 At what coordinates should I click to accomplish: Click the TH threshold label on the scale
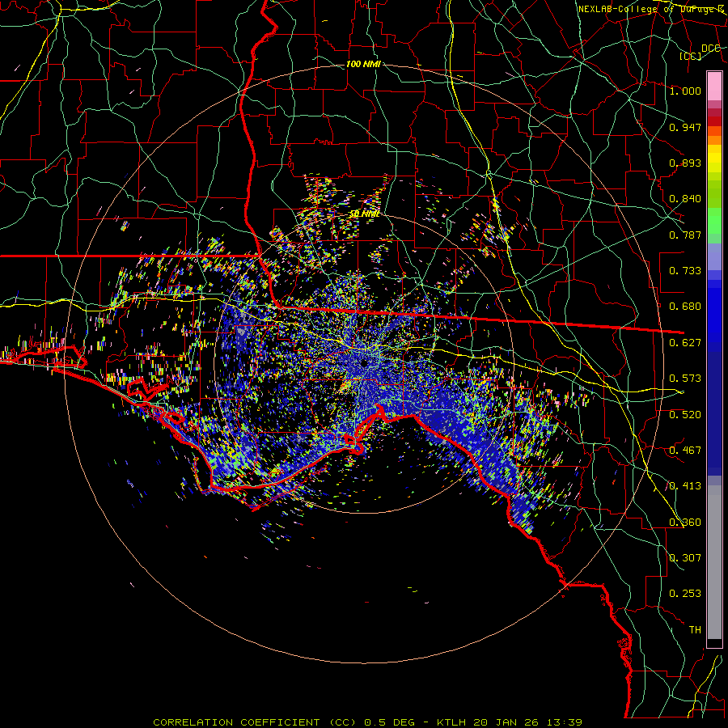pos(695,630)
